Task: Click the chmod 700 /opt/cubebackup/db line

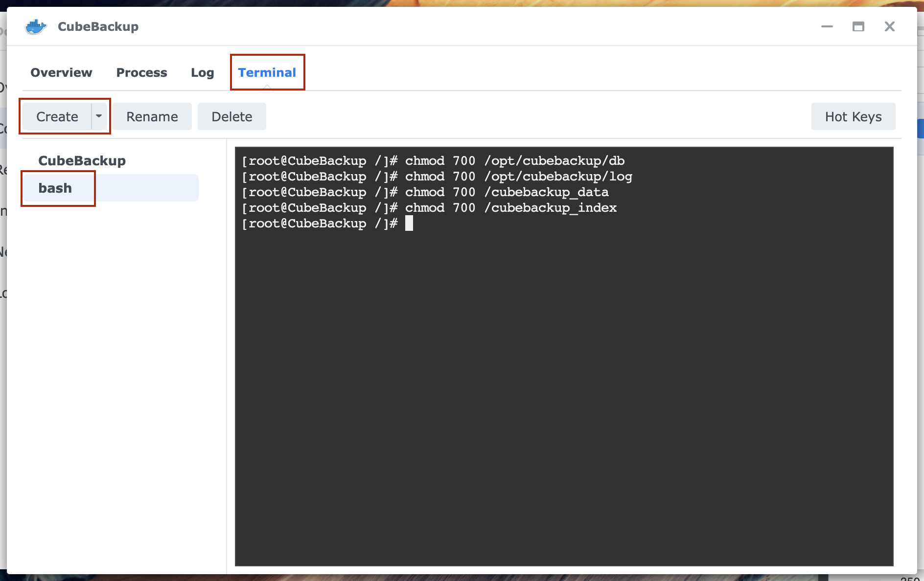Action: tap(433, 161)
